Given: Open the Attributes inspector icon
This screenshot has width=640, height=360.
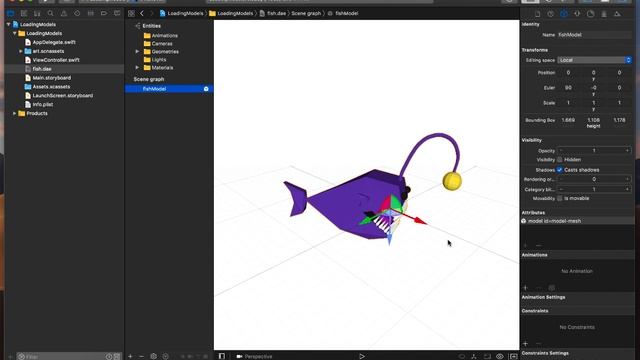Looking at the screenshot, I should [577, 14].
